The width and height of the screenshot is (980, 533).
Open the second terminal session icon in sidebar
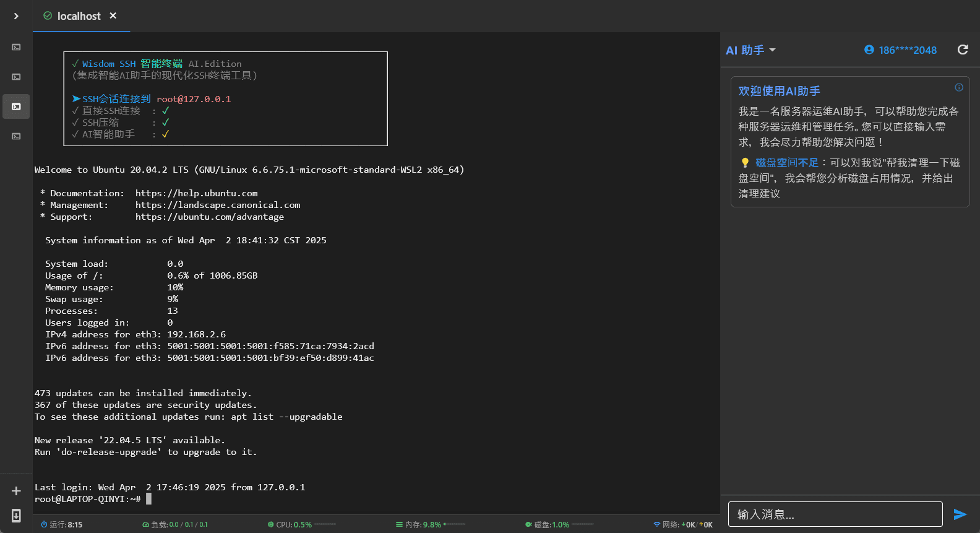pyautogui.click(x=16, y=77)
